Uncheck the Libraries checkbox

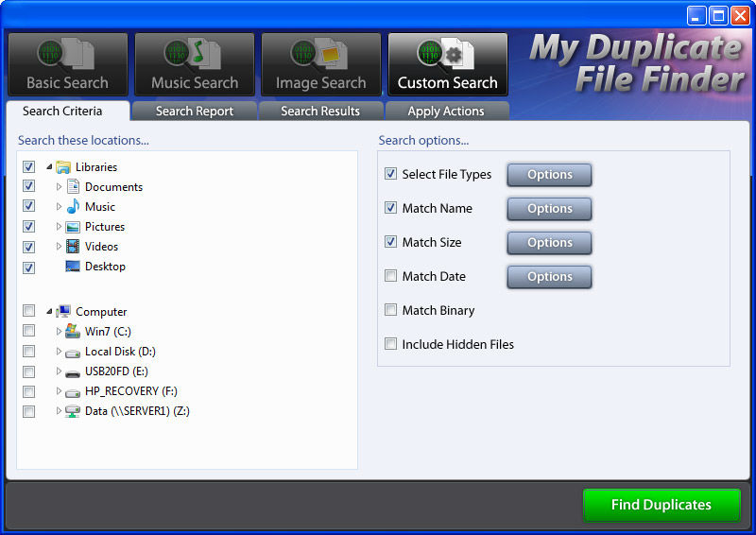[x=29, y=167]
